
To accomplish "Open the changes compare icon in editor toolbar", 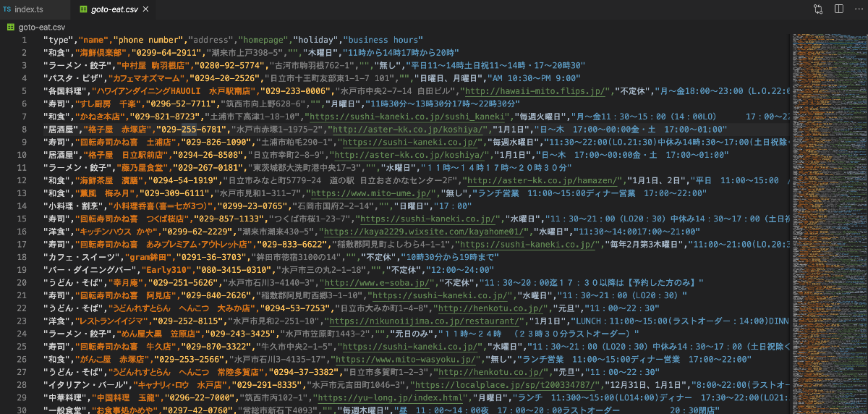I will [x=818, y=9].
